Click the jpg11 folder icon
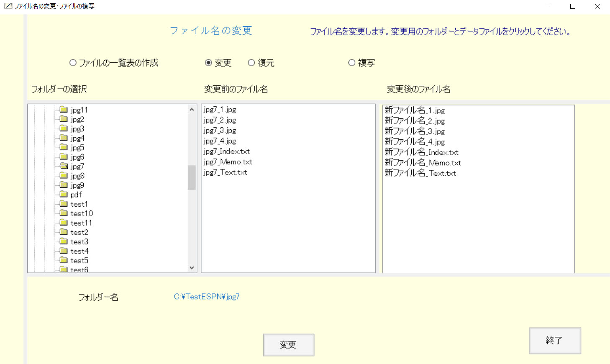This screenshot has height=364, width=610. [x=64, y=110]
